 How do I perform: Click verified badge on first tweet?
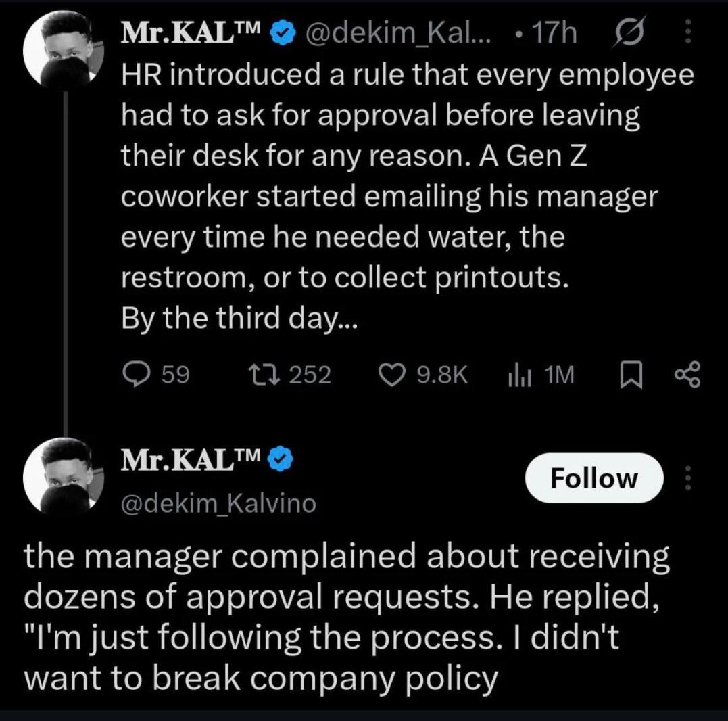283,34
